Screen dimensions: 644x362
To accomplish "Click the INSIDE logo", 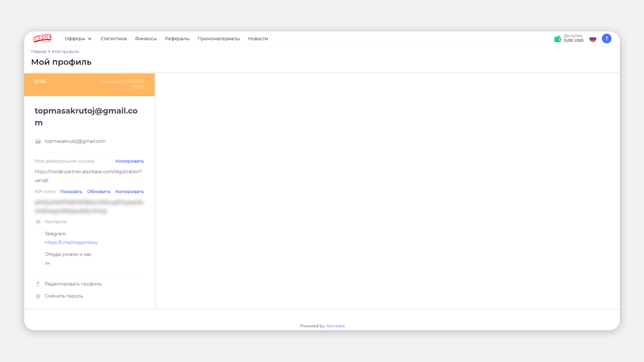I will pos(42,39).
